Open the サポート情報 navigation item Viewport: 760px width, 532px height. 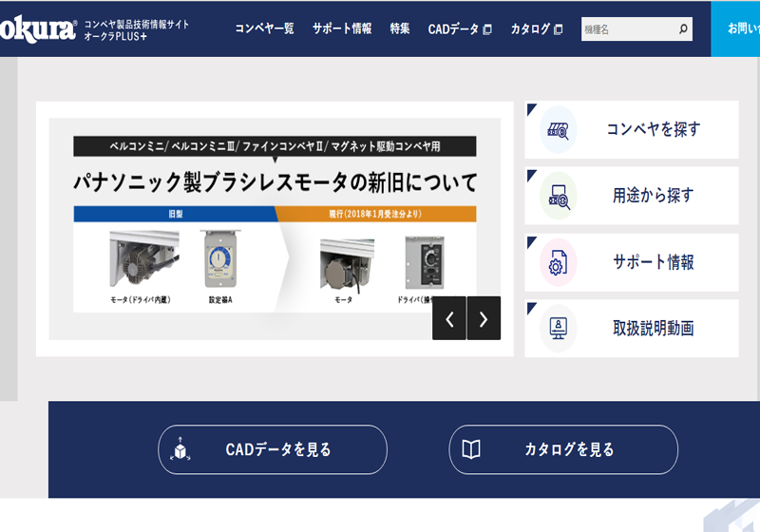click(x=342, y=29)
